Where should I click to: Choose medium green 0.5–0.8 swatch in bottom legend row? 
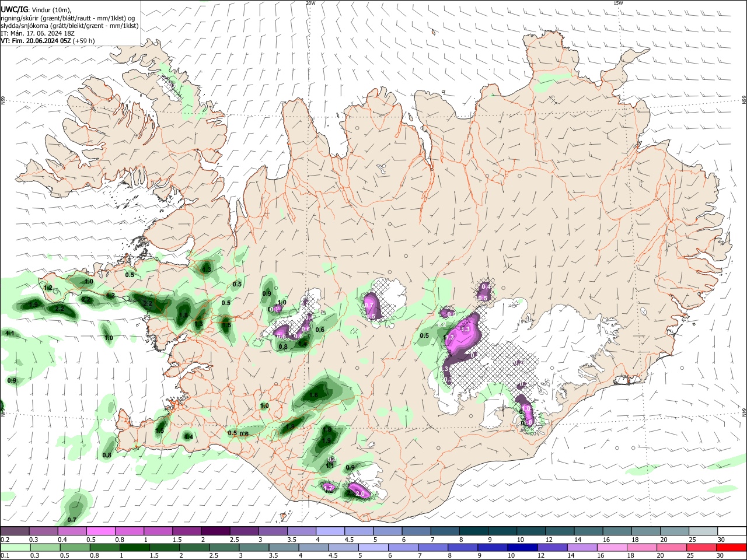(75, 547)
